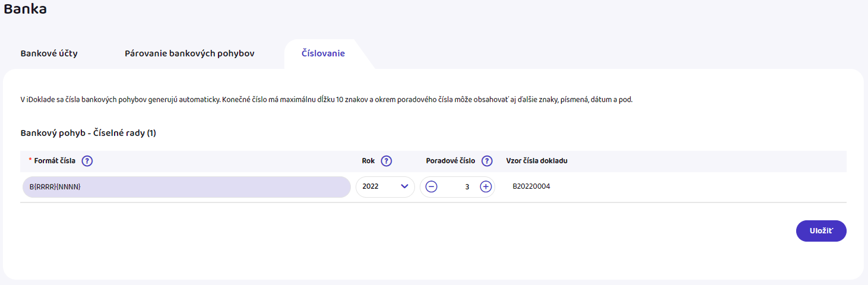
Task: Show help for Poradové číslo
Action: (487, 161)
